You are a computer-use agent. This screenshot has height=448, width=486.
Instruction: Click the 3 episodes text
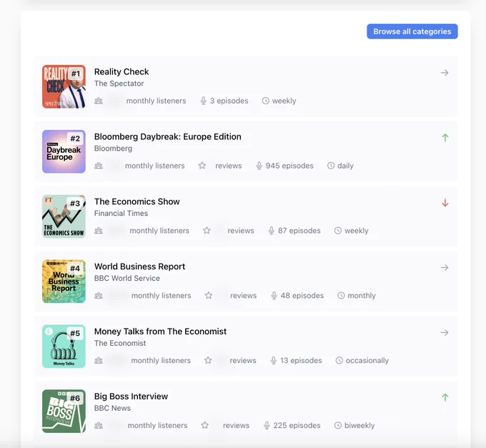pos(229,101)
